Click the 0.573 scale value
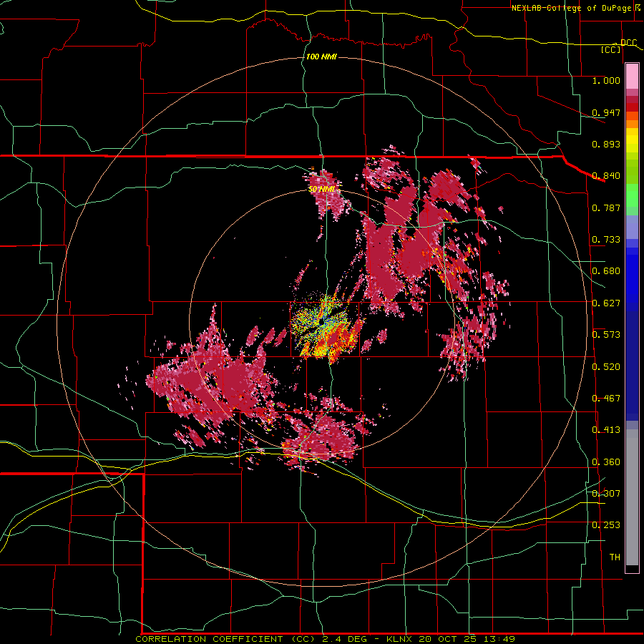This screenshot has height=644, width=644. click(x=606, y=335)
